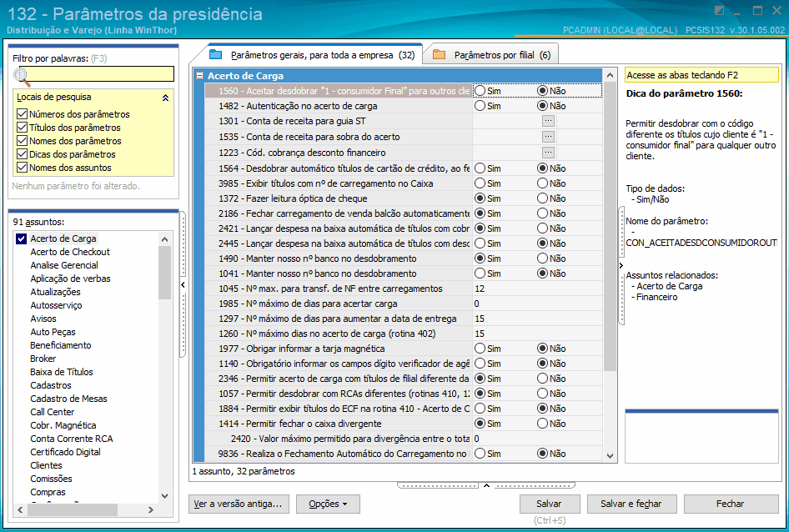Open lookup button for parameter 1535
789x532 pixels.
[x=548, y=137]
